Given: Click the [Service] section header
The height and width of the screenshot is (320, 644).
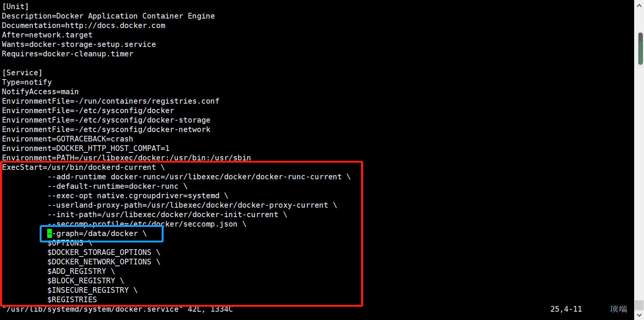Looking at the screenshot, I should pyautogui.click(x=22, y=73).
